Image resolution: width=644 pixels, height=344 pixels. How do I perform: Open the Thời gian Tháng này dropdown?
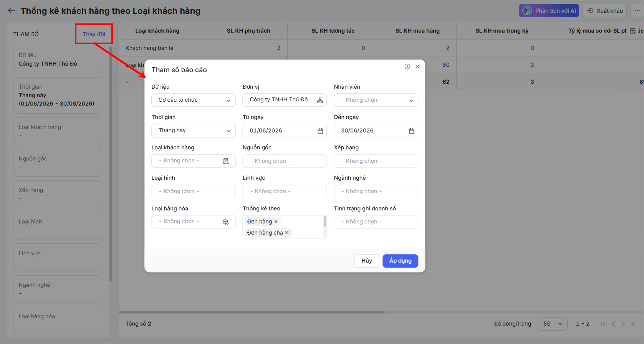[194, 131]
